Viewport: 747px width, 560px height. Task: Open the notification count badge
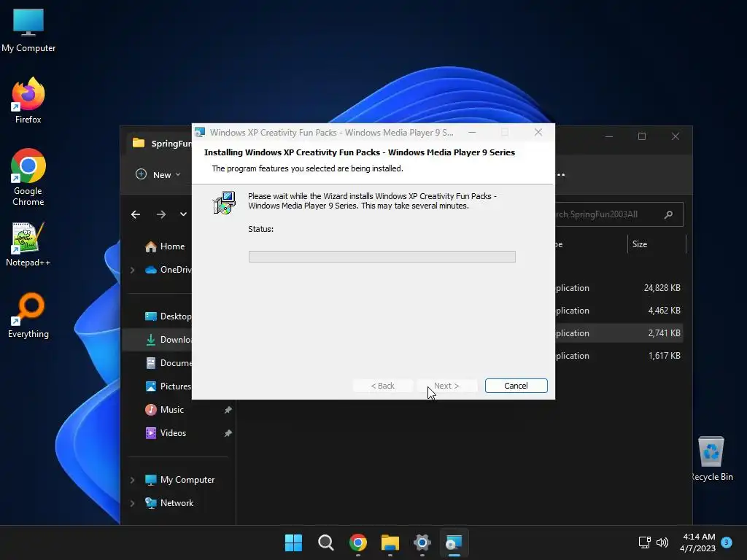pyautogui.click(x=727, y=542)
